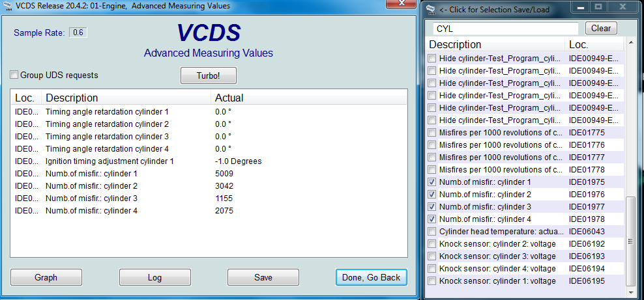This screenshot has width=644, height=300.
Task: Click IDE06192 location cell
Action: [587, 244]
